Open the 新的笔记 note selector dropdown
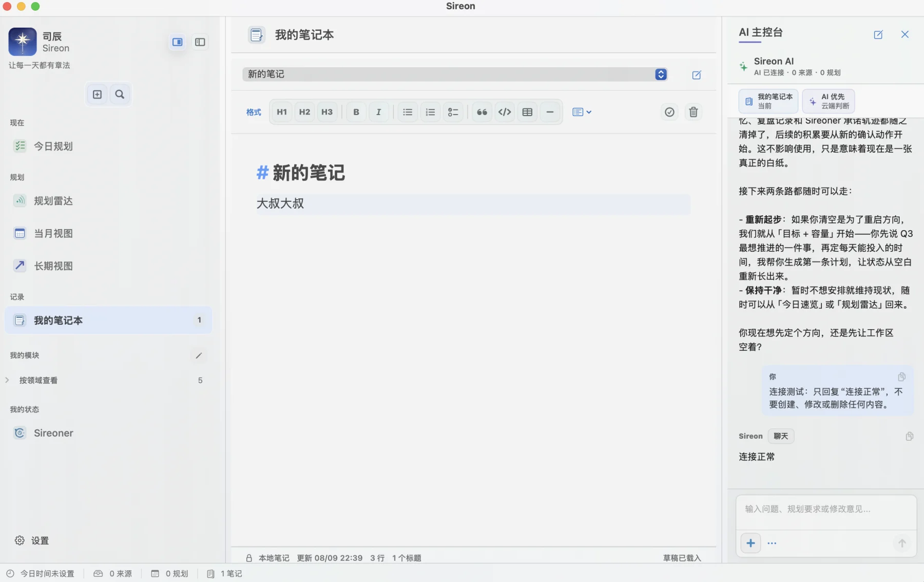This screenshot has width=924, height=582. (455, 74)
